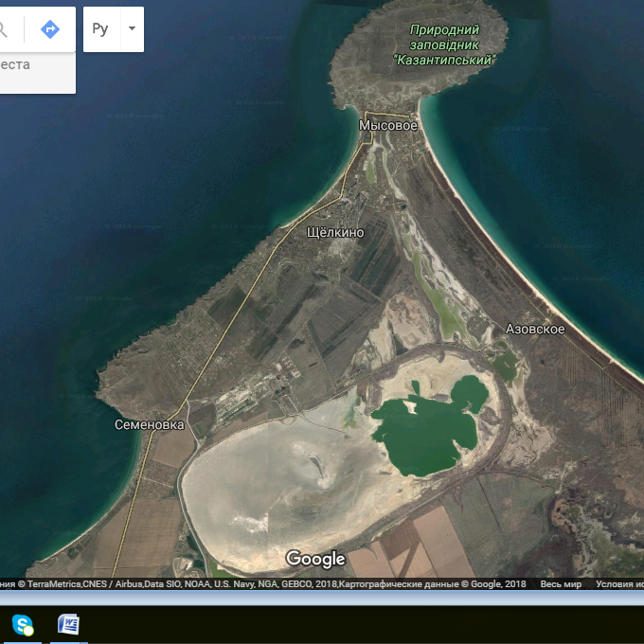
Task: Click the Google logo on the map
Action: (315, 559)
